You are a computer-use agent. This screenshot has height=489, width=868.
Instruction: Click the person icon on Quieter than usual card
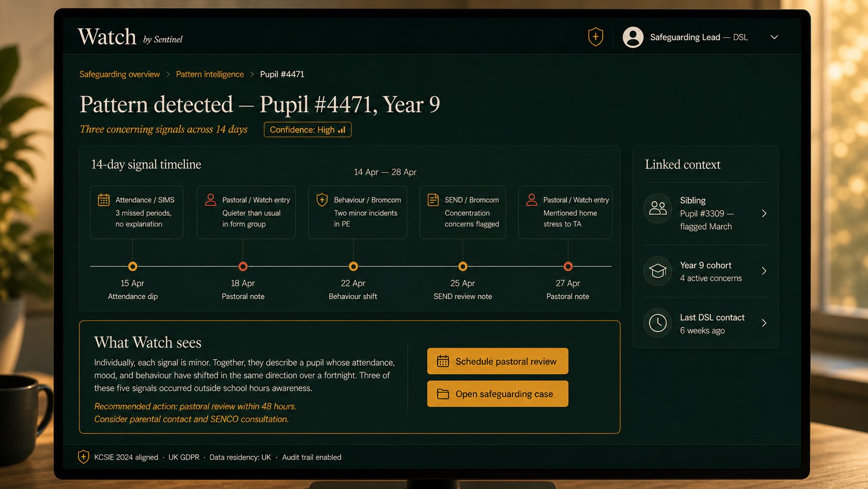click(211, 200)
